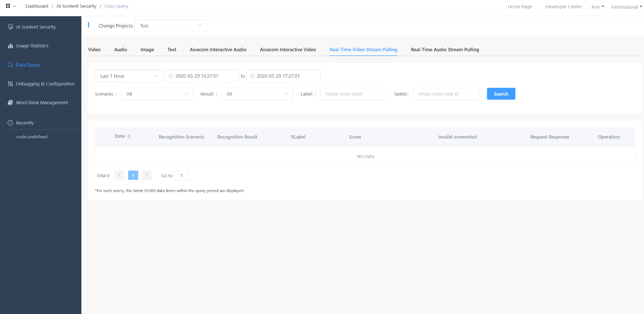Click clock icon in start time field
Image resolution: width=644 pixels, height=314 pixels.
171,76
